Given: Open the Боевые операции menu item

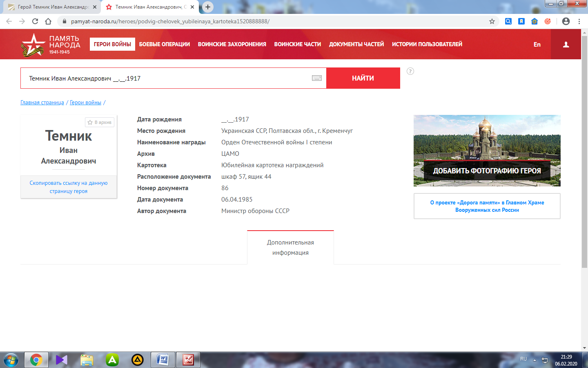Looking at the screenshot, I should tap(164, 44).
